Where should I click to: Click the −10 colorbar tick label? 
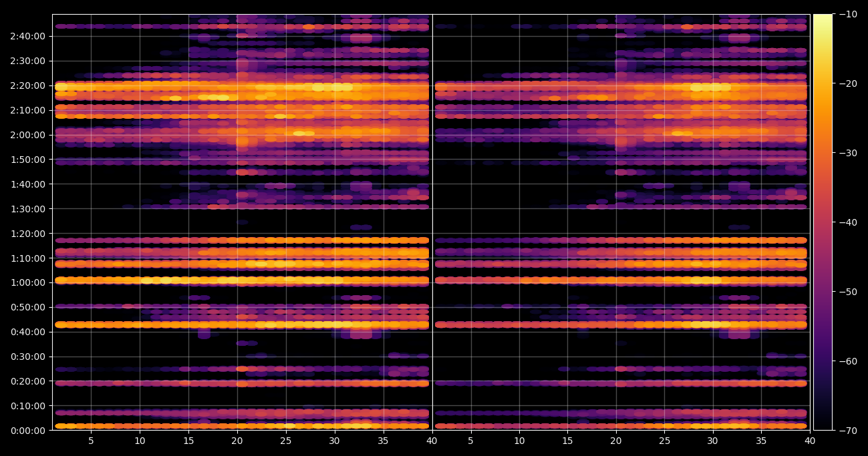[x=848, y=14]
